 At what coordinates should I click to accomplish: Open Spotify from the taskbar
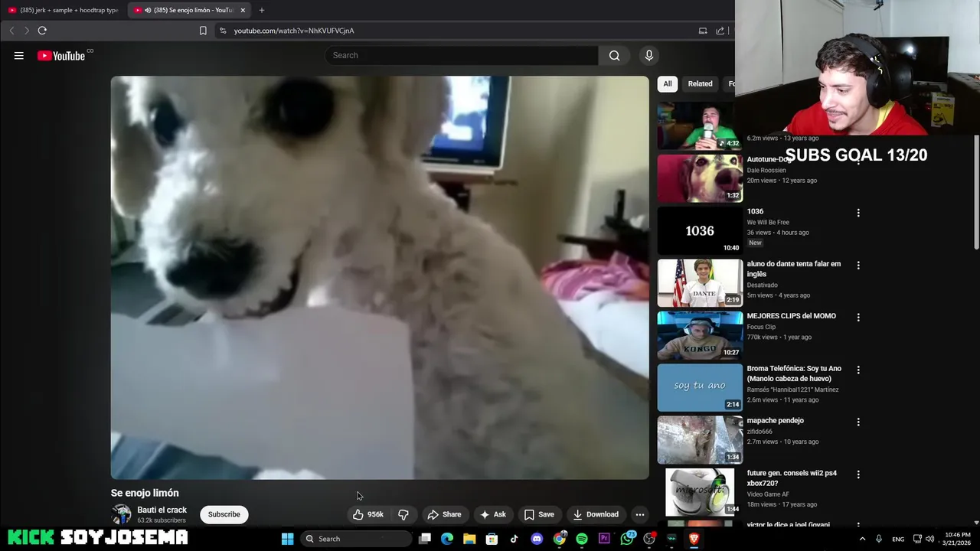[x=582, y=539]
